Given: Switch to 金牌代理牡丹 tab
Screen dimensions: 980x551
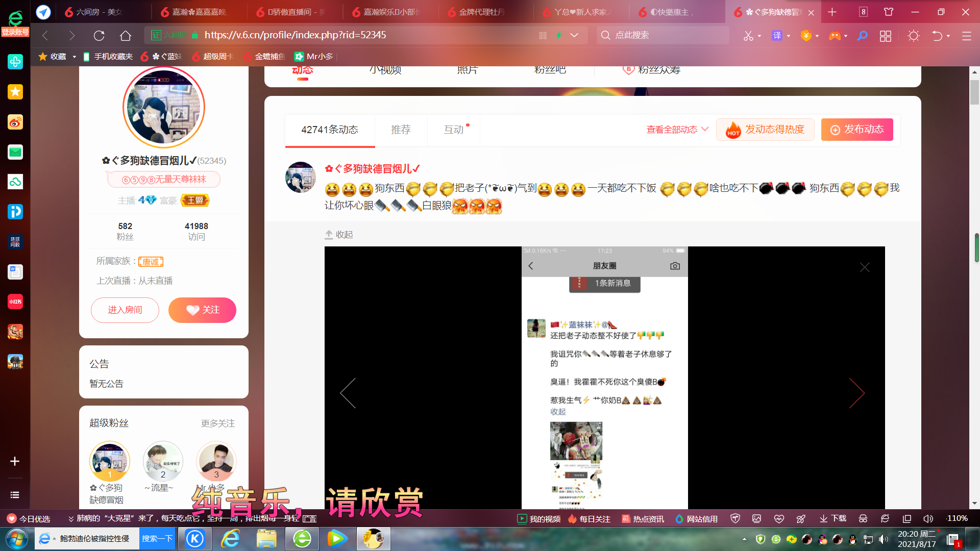Looking at the screenshot, I should coord(481,12).
